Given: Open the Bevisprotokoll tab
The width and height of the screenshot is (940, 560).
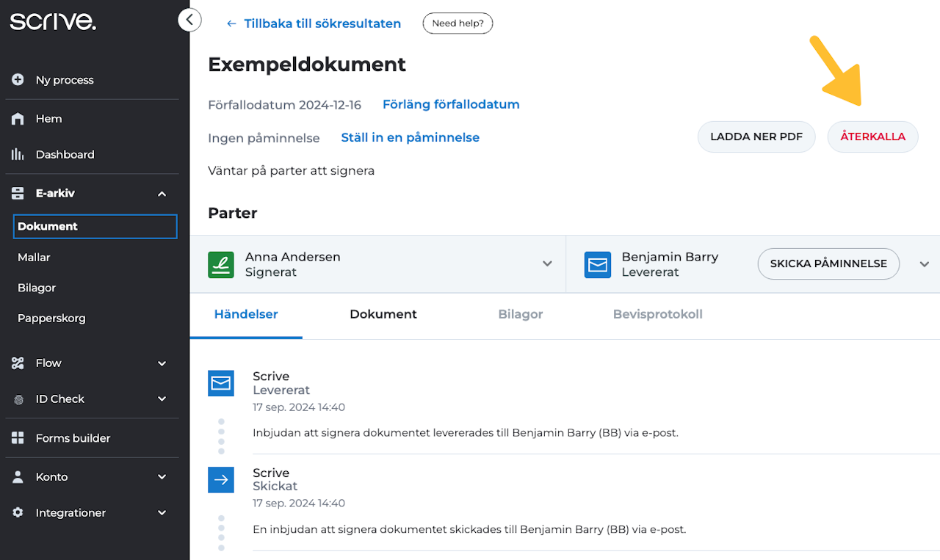Looking at the screenshot, I should point(657,314).
